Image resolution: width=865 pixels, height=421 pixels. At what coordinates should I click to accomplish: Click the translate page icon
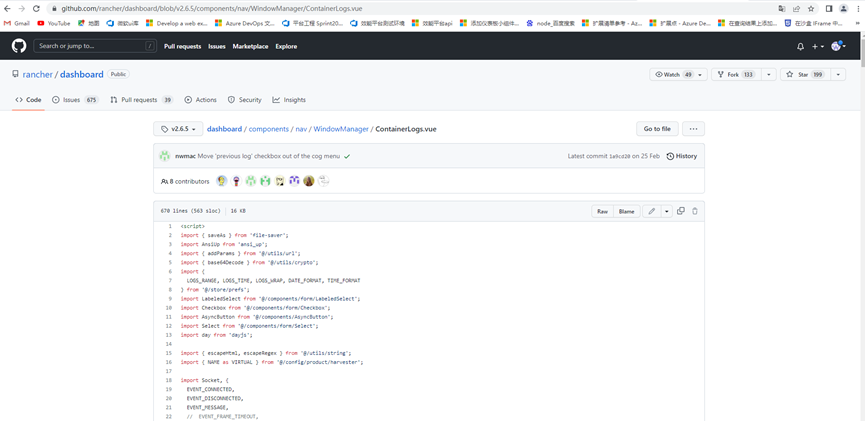782,9
